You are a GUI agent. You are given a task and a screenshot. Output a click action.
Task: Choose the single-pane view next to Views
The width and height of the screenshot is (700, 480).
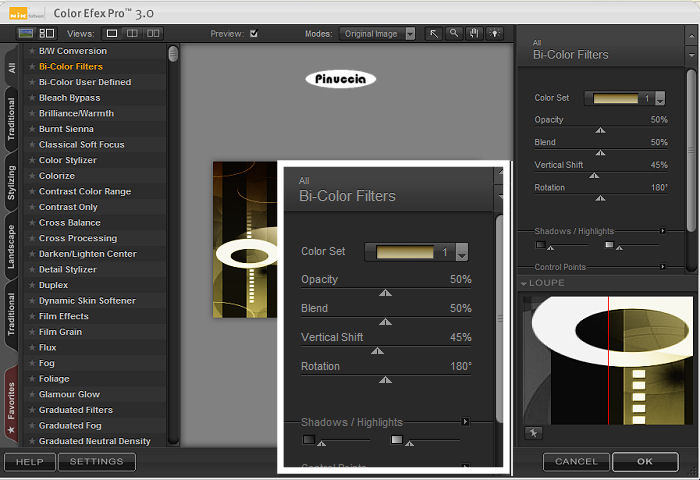pos(112,33)
